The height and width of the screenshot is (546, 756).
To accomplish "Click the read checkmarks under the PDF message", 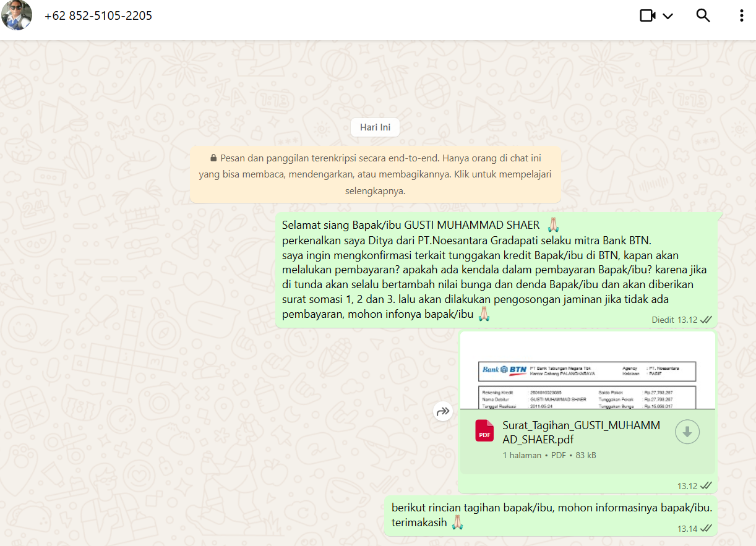I will coord(706,485).
